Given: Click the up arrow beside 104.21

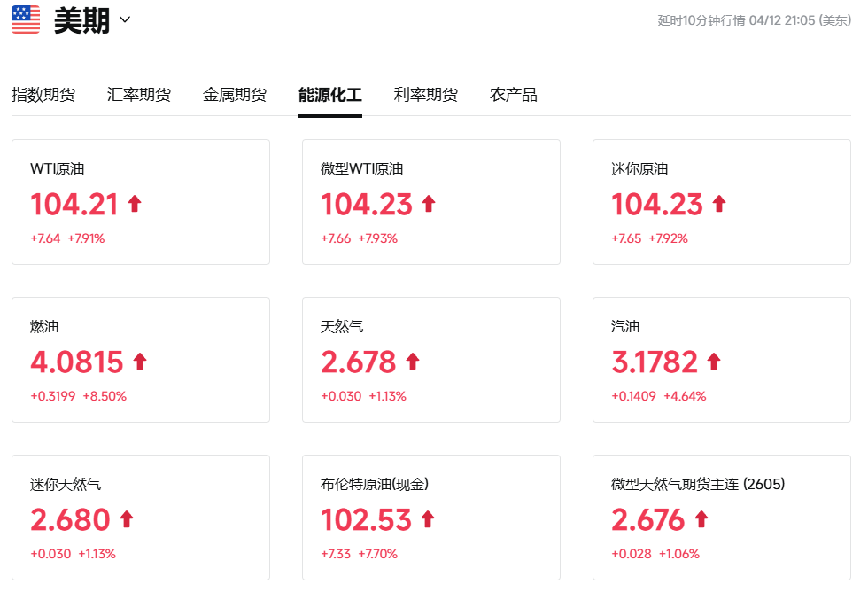Looking at the screenshot, I should pyautogui.click(x=135, y=204).
